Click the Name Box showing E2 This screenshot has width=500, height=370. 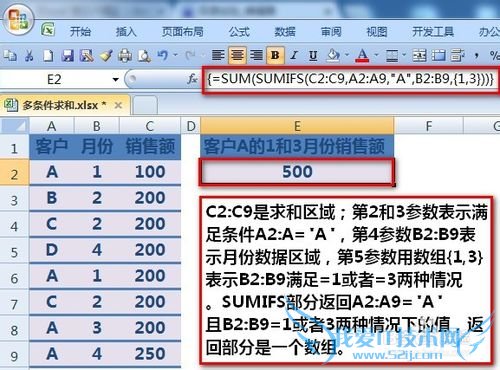54,80
